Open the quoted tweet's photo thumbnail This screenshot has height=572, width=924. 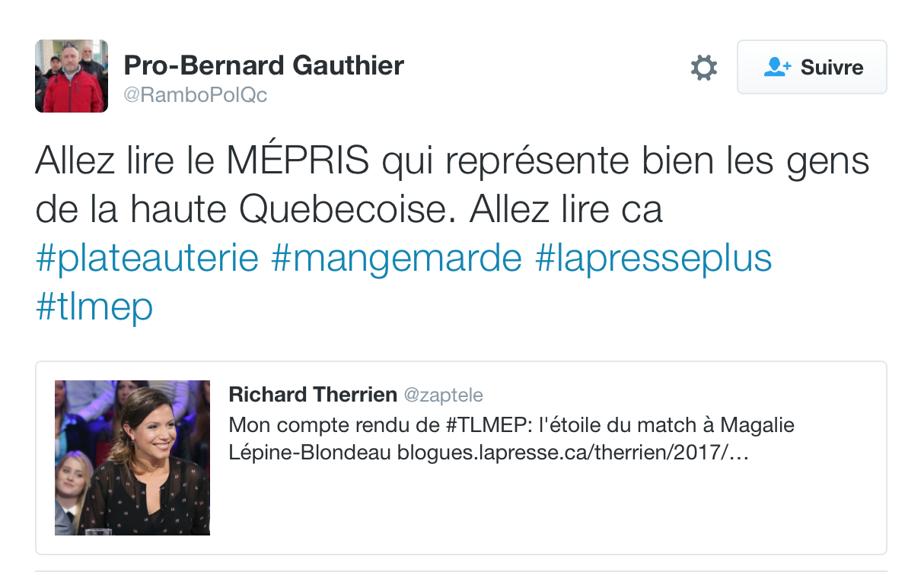132,458
